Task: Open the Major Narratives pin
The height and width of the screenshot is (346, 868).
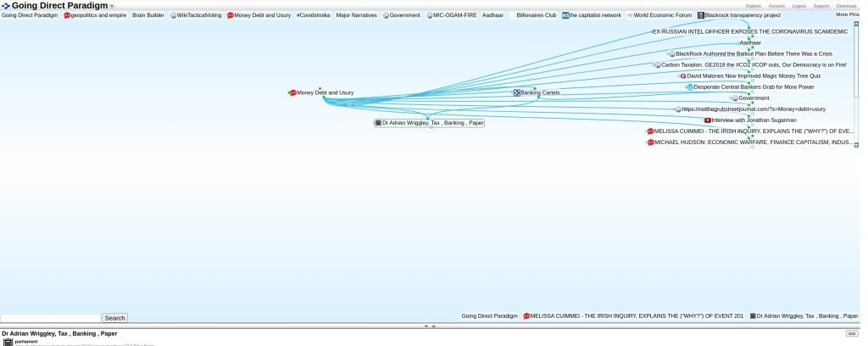Action: click(357, 15)
